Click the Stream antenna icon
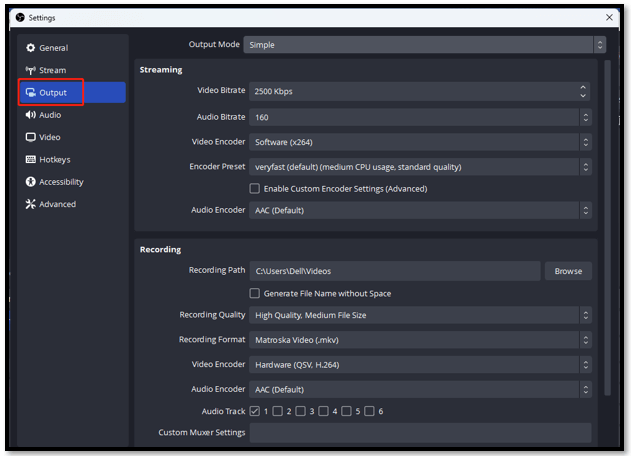 31,70
